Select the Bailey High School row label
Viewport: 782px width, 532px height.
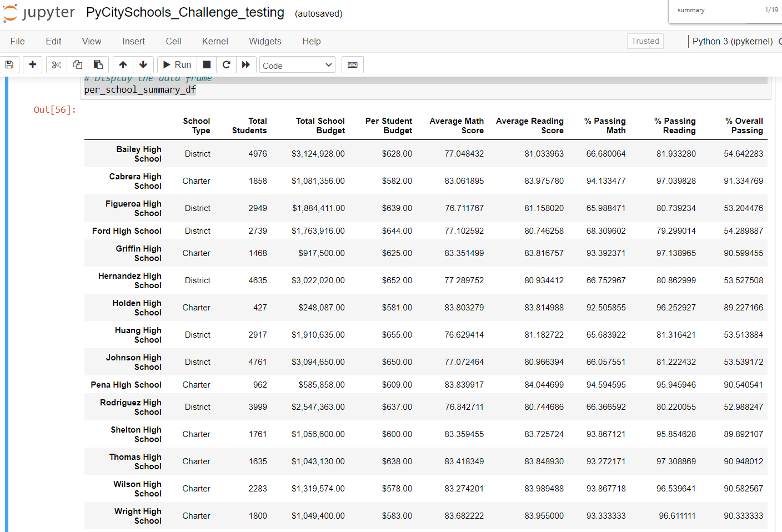tap(139, 154)
